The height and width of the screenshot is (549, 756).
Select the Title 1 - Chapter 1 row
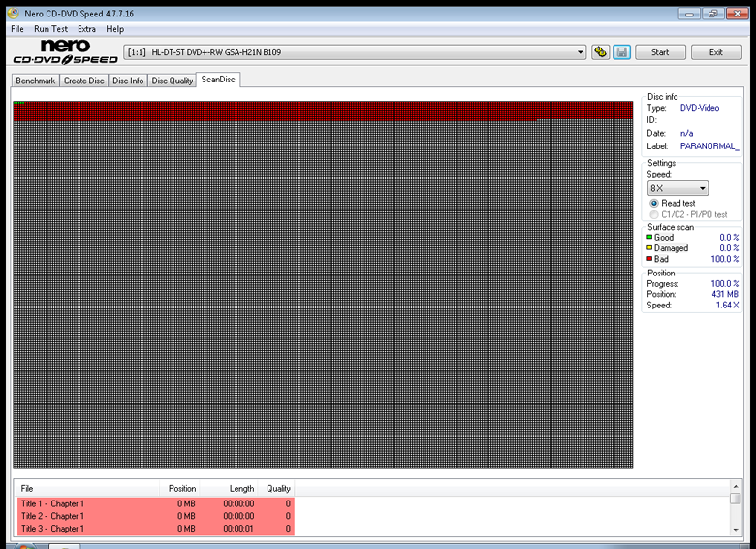pos(156,503)
